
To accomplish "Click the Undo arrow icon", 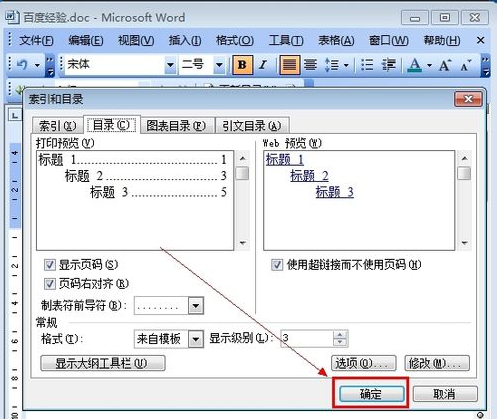I will click(x=22, y=64).
